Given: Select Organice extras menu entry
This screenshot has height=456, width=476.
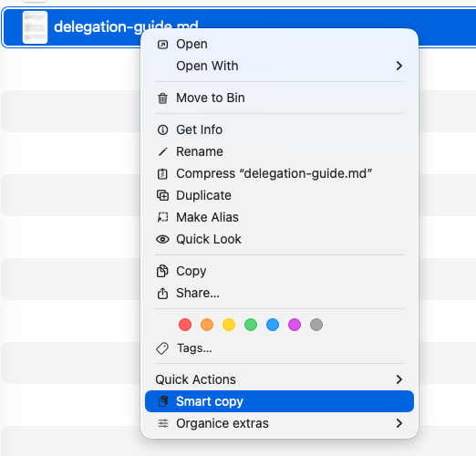Looking at the screenshot, I should (279, 423).
